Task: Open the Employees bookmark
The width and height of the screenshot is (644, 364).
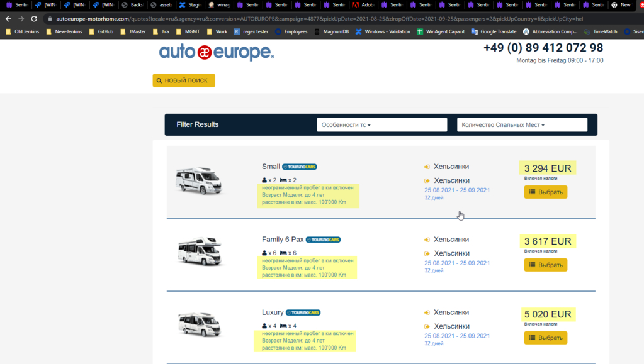Action: (291, 31)
